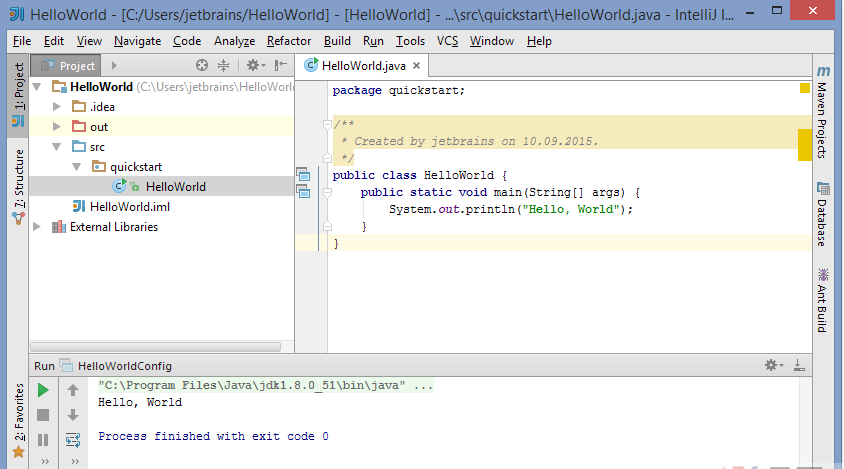Collapse the HelloWorld project root node
The height and width of the screenshot is (469, 844).
click(37, 87)
